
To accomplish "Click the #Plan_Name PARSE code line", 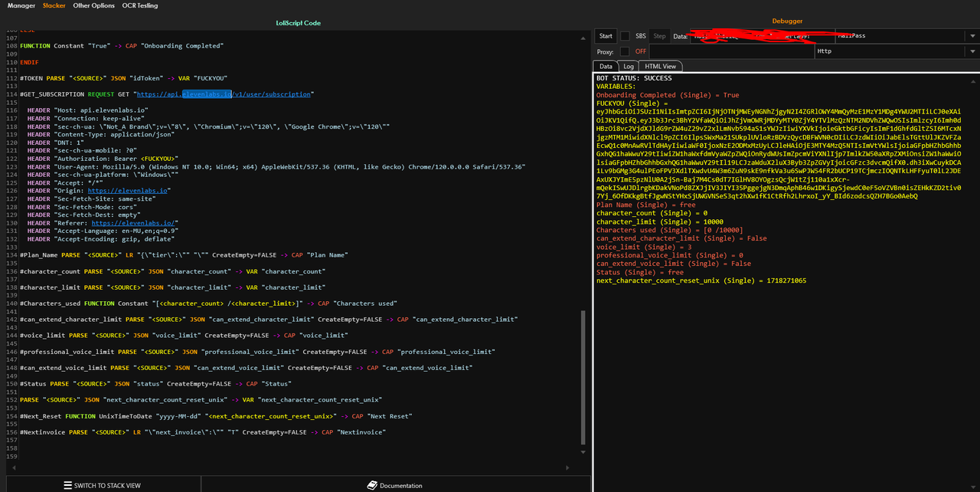I will [184, 254].
